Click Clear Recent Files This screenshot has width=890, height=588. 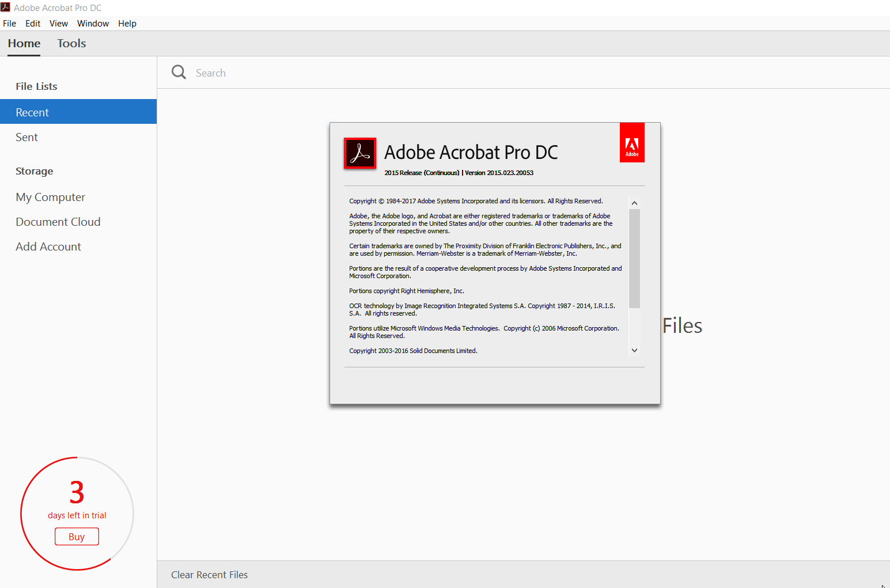pos(209,575)
